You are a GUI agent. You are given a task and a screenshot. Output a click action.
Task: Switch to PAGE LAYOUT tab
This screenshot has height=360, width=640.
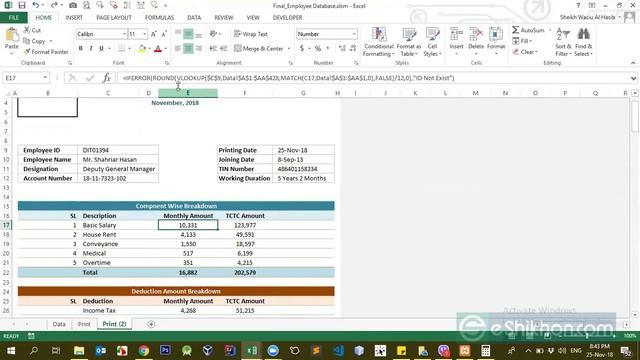click(x=114, y=18)
